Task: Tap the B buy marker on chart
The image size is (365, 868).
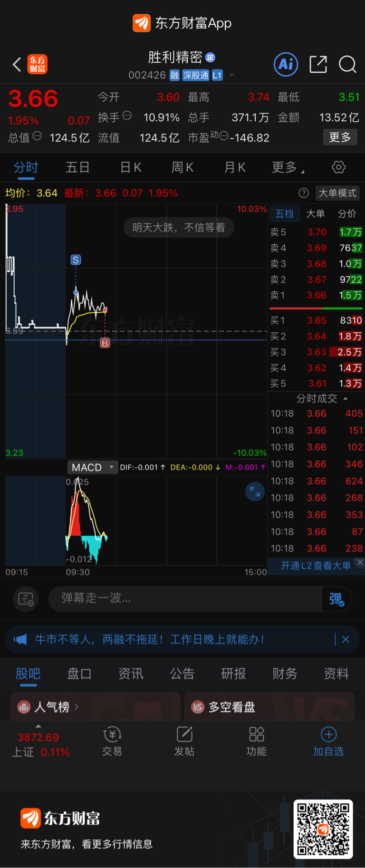Action: point(105,343)
